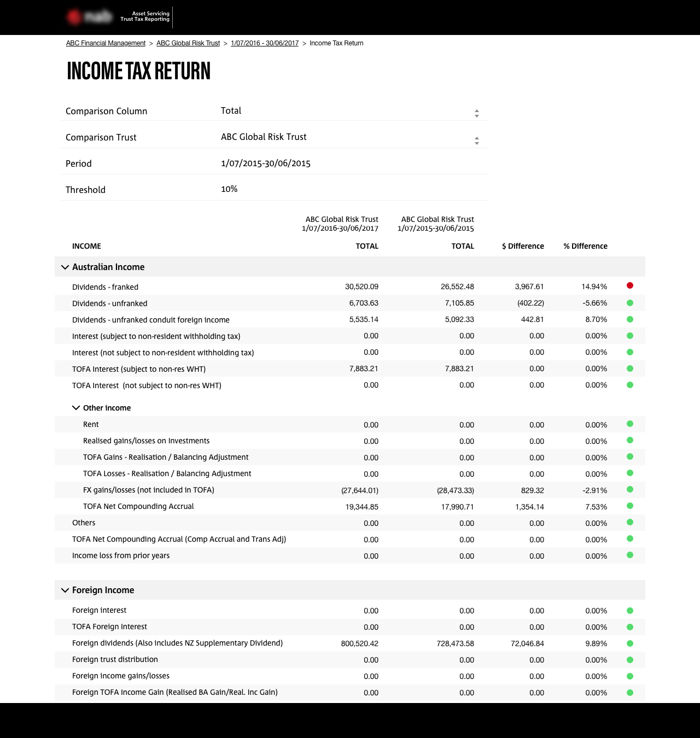
Task: Collapse the Other income subsection
Action: coord(76,408)
